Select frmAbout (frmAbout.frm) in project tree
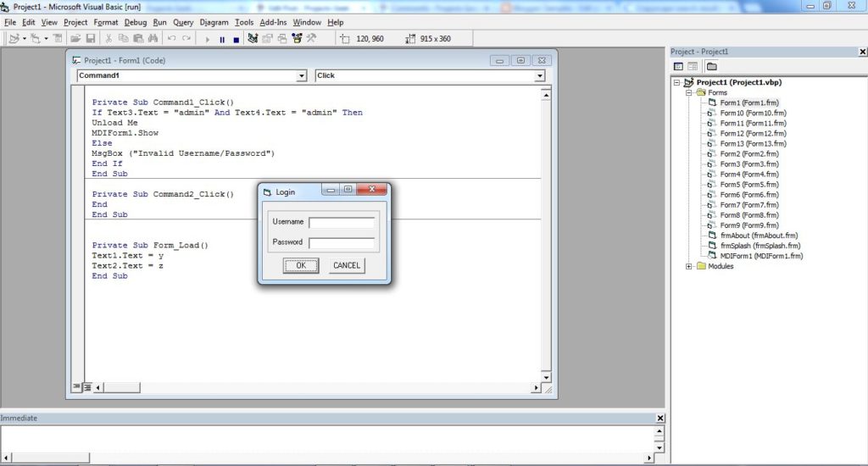The width and height of the screenshot is (868, 466). click(759, 236)
